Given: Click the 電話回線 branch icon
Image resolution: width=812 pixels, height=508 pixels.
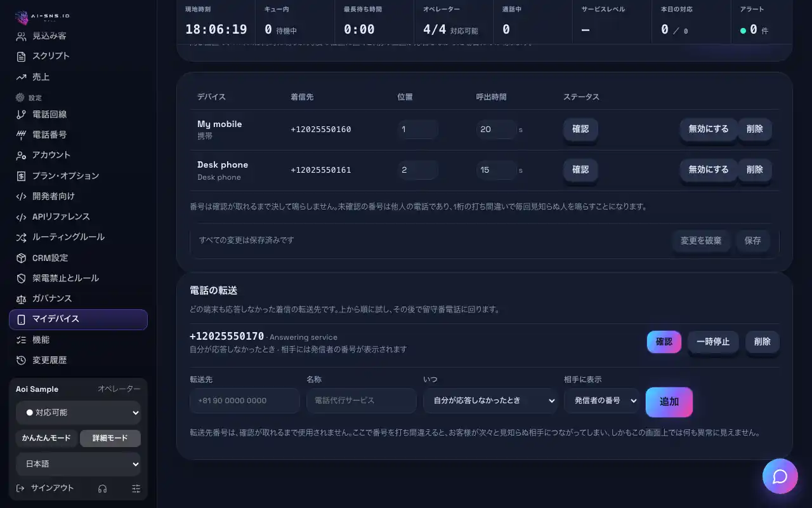Looking at the screenshot, I should click(21, 115).
